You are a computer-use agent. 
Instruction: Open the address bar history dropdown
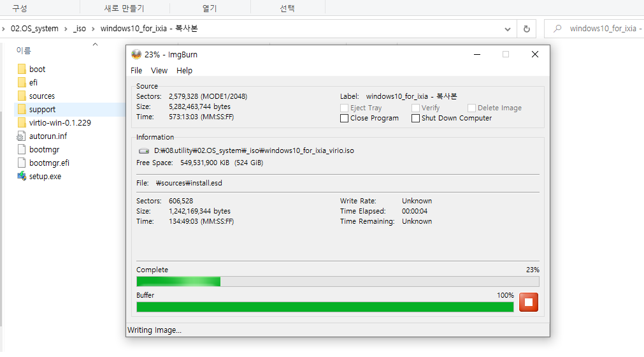[508, 29]
